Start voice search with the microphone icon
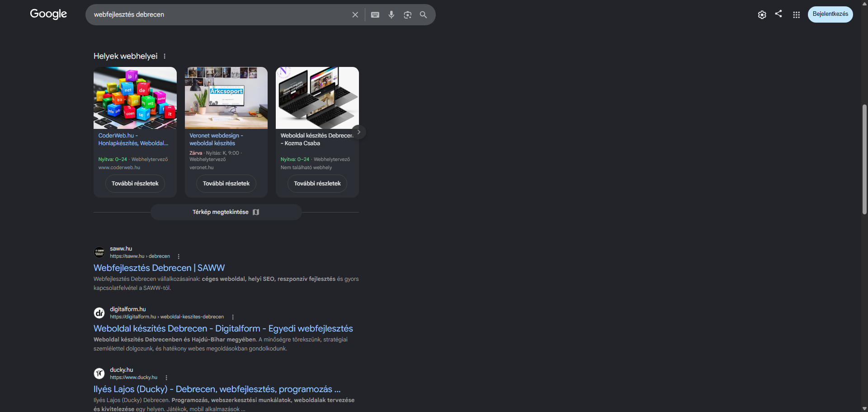The width and height of the screenshot is (868, 412). click(392, 14)
